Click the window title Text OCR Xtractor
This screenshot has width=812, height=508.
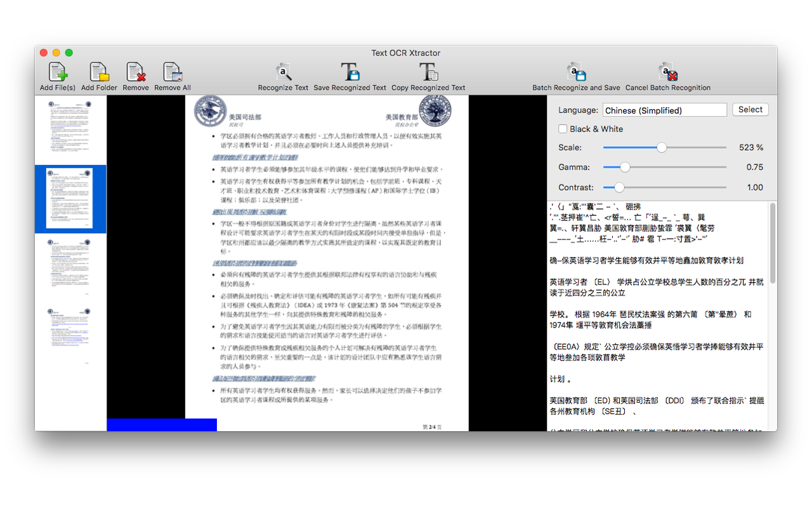[406, 53]
